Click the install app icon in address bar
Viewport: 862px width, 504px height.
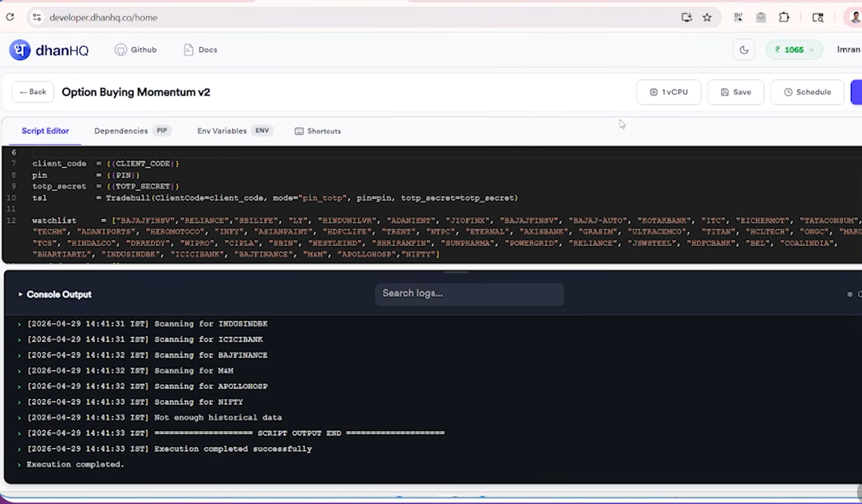687,18
